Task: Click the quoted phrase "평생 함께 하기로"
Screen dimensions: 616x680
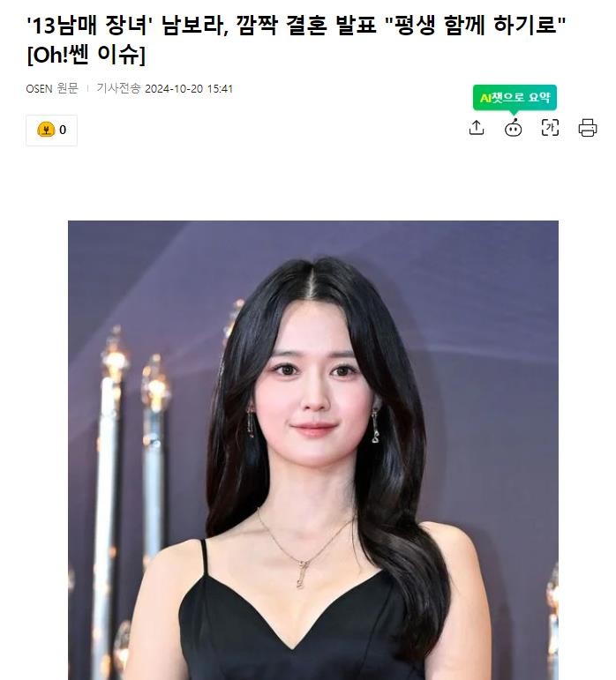Action: (x=476, y=26)
